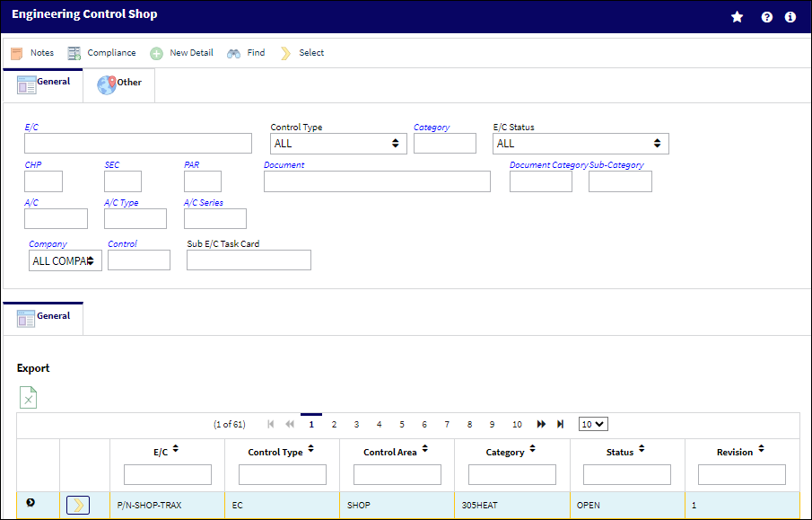Click the Revision column filter box
The image size is (812, 520).
tap(742, 474)
